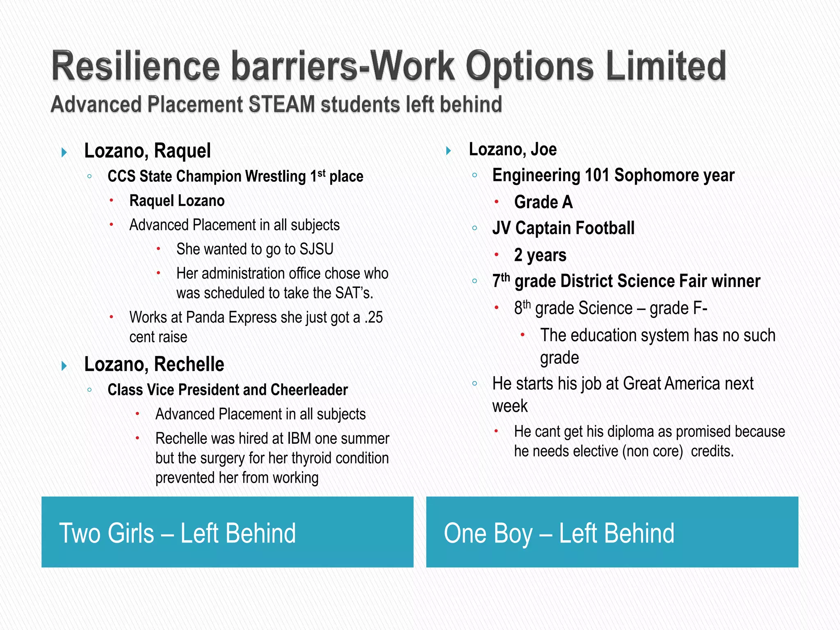
Task: Click the Rechelle was hired at IBM paragraph
Action: click(272, 458)
